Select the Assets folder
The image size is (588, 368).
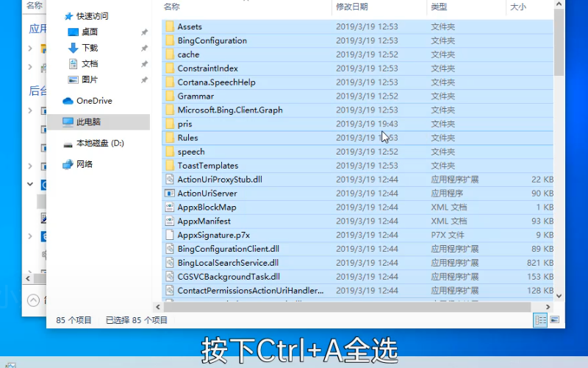pos(190,26)
